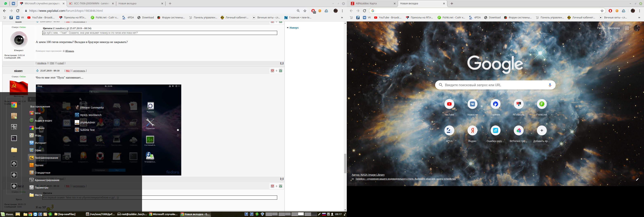Click the Google search input box

click(x=492, y=85)
